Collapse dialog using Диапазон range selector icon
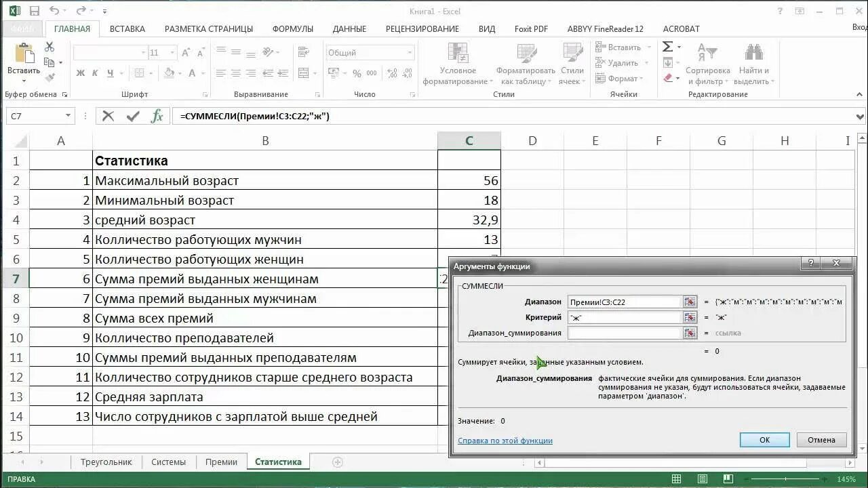The height and width of the screenshot is (488, 868). tap(690, 302)
